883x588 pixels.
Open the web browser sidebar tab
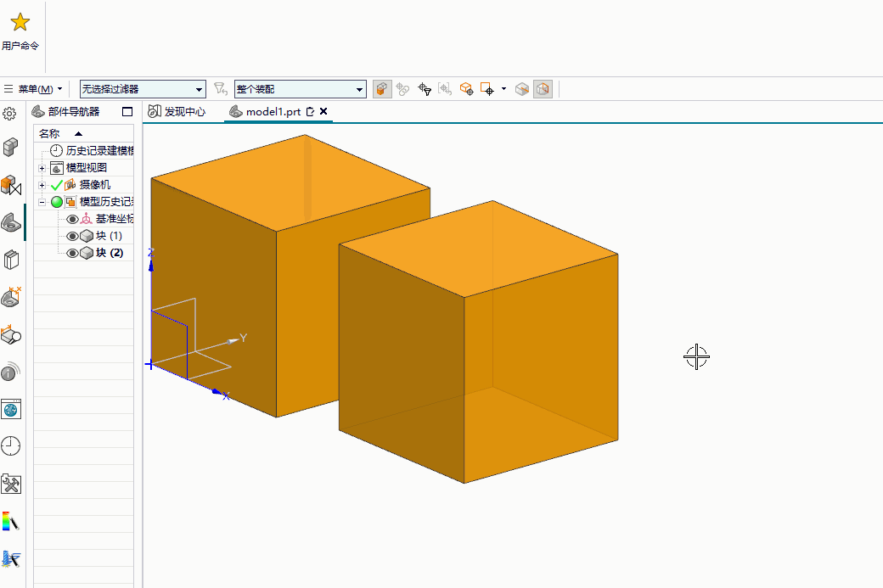[x=11, y=409]
